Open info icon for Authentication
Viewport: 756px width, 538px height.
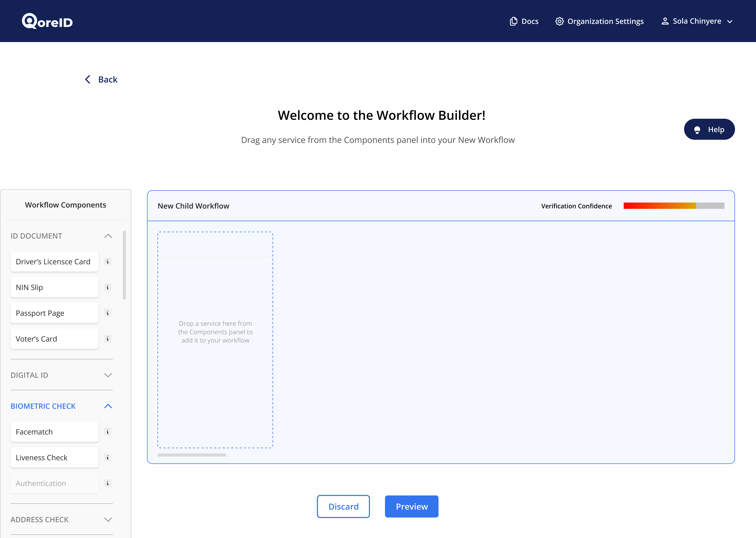click(x=108, y=483)
